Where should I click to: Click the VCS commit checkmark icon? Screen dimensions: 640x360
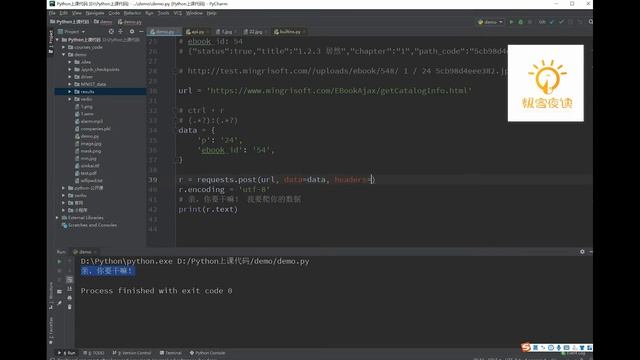point(561,22)
